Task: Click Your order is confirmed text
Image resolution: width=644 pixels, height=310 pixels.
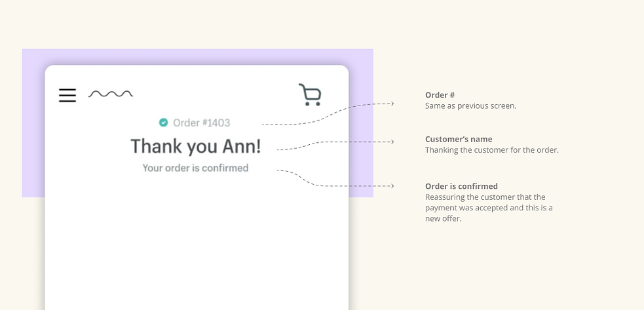Action: (x=195, y=168)
